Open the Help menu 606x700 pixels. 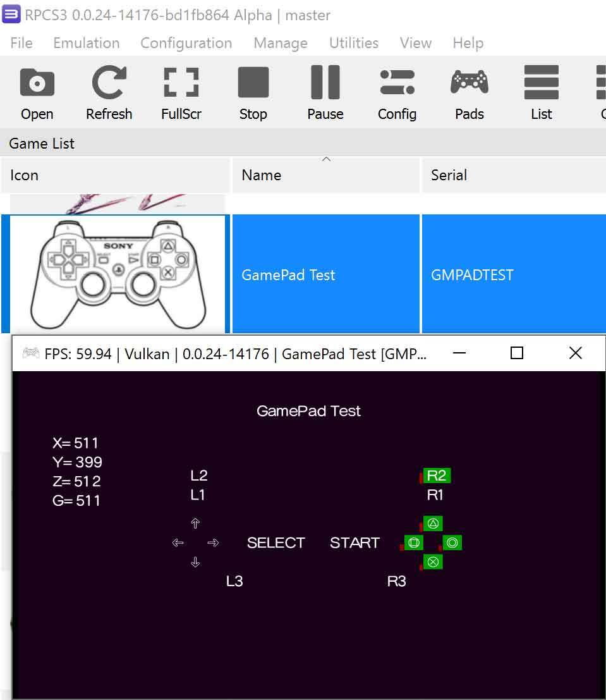click(468, 43)
